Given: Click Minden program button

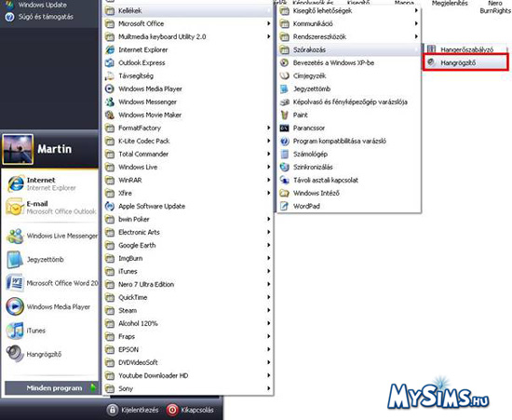Looking at the screenshot, I should 51,388.
